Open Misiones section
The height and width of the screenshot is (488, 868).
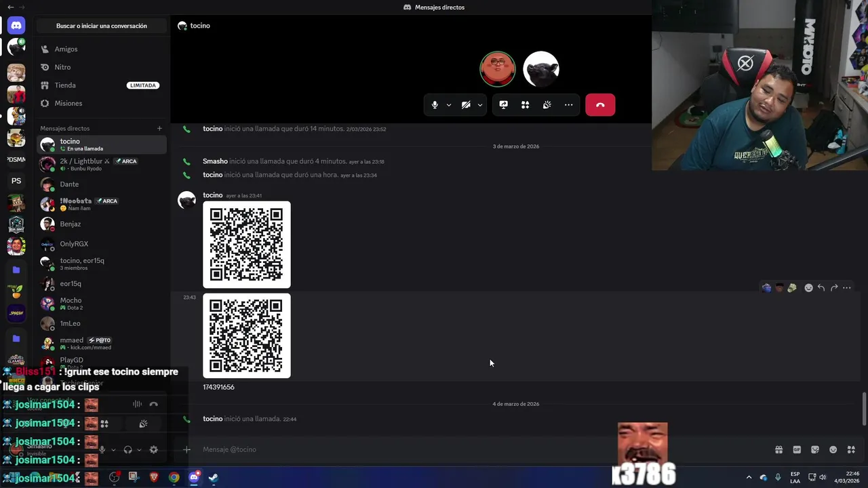(102, 103)
